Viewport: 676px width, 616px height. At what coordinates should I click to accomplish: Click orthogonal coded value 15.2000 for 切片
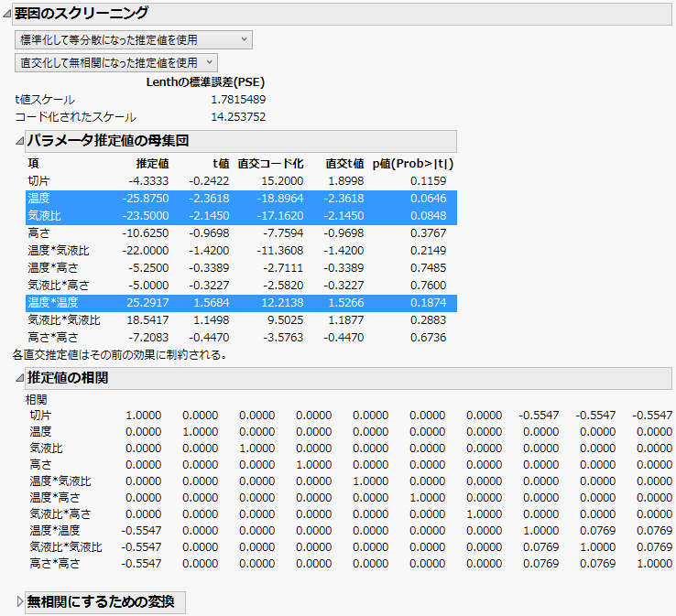(x=282, y=181)
